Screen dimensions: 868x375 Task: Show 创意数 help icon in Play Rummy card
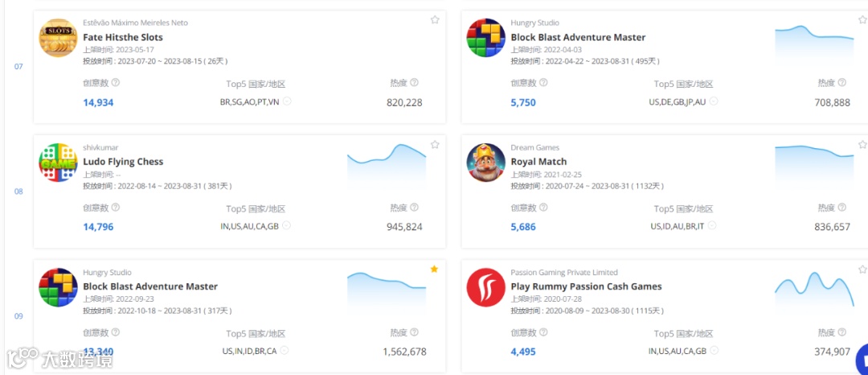(x=543, y=332)
